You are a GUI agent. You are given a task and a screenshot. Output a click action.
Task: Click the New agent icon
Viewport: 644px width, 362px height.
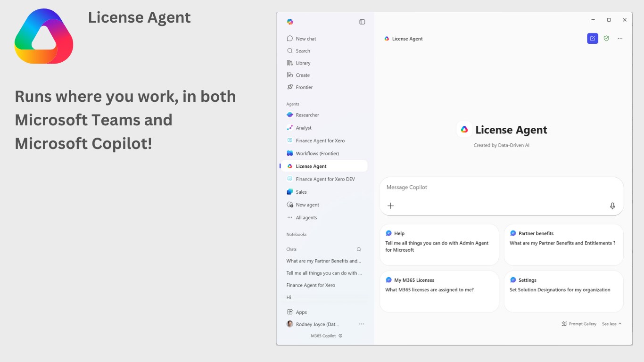pos(290,205)
